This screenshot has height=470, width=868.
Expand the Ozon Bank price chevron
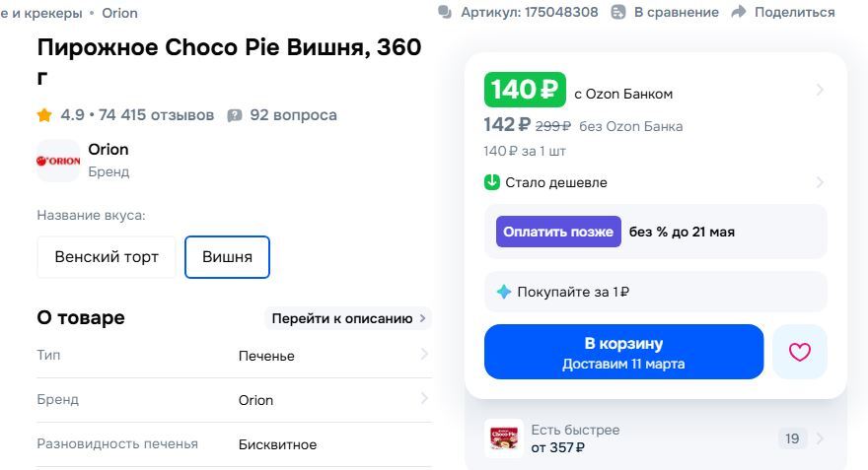click(x=820, y=91)
